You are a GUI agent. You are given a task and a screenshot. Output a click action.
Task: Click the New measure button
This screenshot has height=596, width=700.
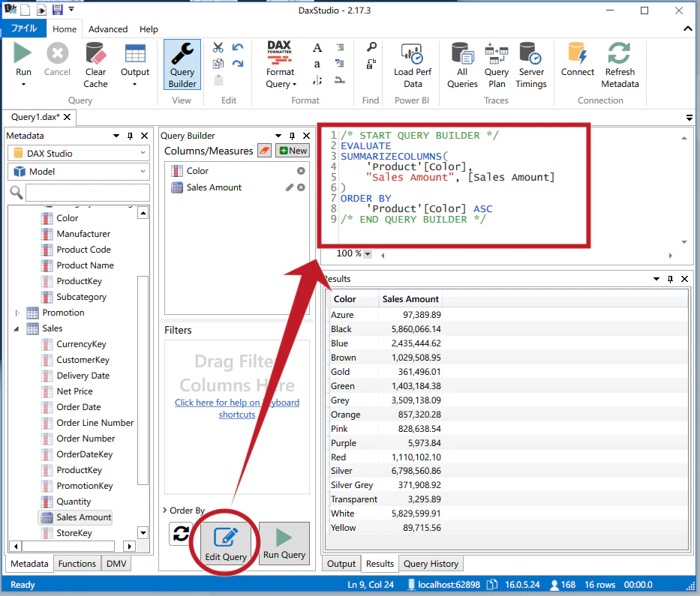293,151
